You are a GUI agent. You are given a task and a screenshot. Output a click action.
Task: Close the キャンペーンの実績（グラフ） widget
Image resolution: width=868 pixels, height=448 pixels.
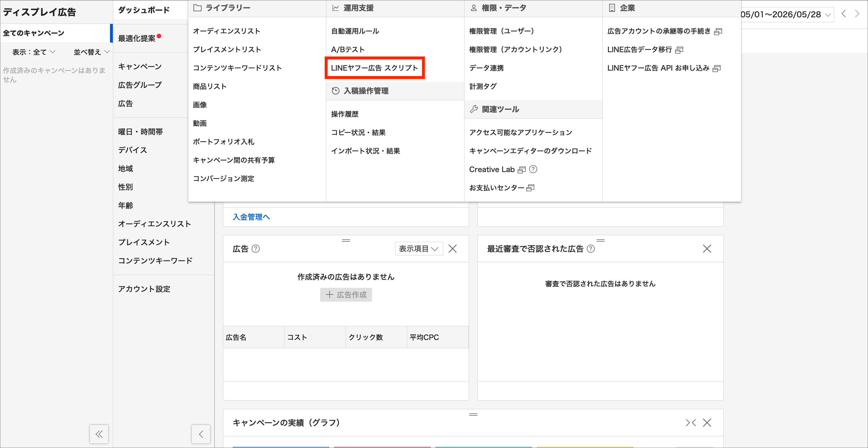[707, 423]
